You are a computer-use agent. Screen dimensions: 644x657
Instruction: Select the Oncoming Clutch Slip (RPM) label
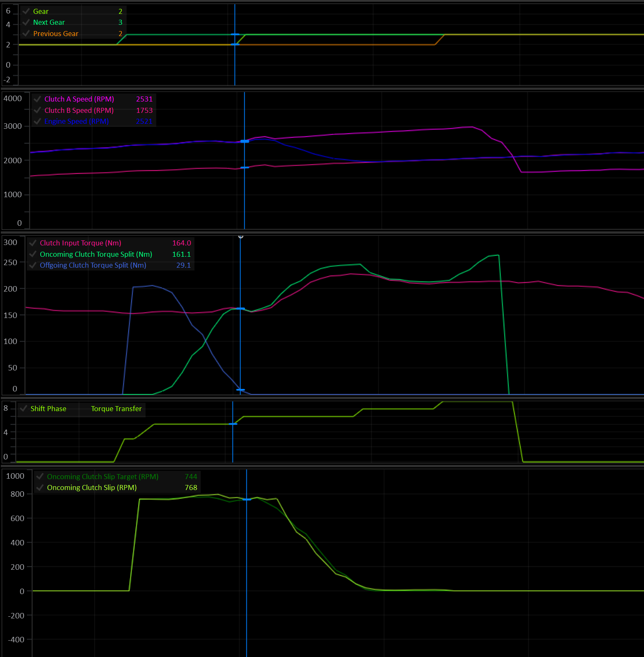[92, 488]
